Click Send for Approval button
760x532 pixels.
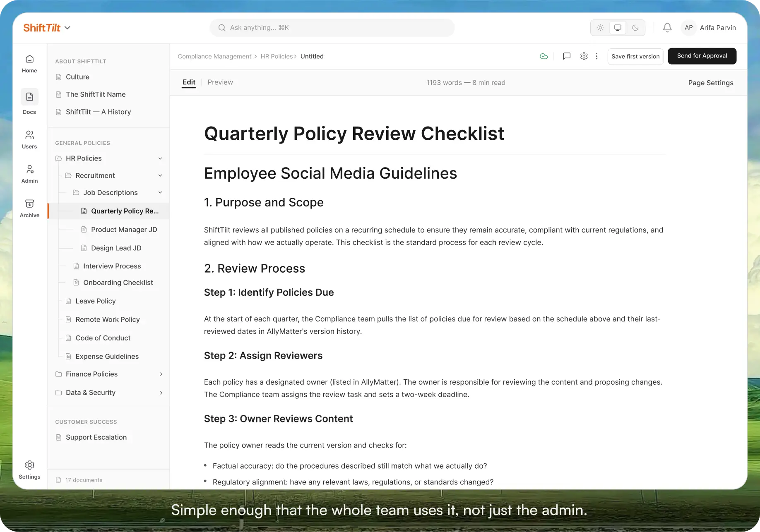[702, 56]
